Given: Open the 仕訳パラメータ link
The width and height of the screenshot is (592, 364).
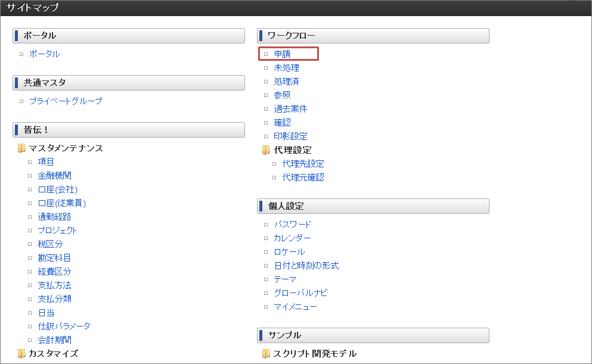Looking at the screenshot, I should click(x=64, y=326).
